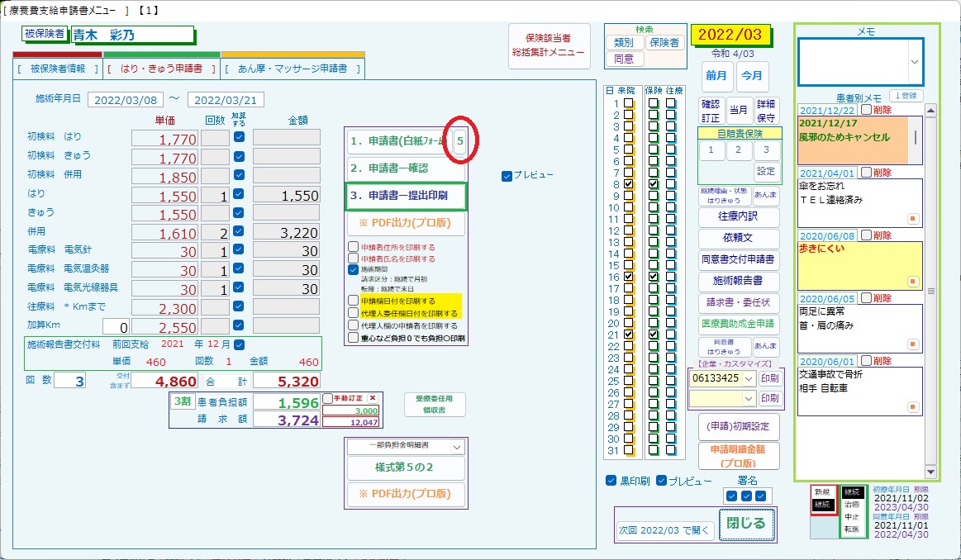Viewport: 961px width, 560px height.
Task: Expand the メモ dropdown at top
Action: click(915, 61)
